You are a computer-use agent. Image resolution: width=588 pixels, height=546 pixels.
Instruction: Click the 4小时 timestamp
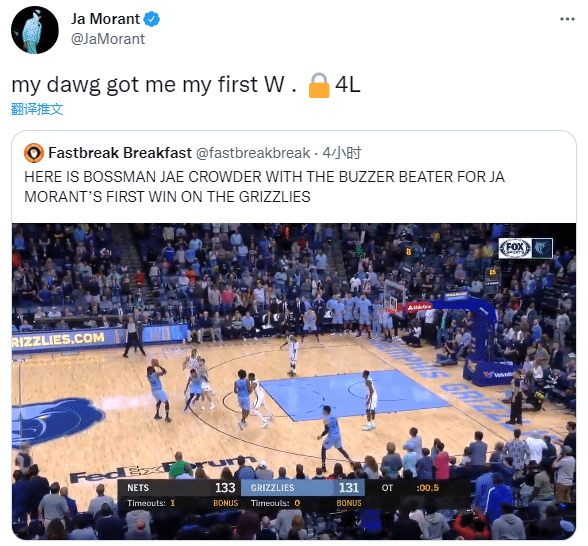coord(342,153)
